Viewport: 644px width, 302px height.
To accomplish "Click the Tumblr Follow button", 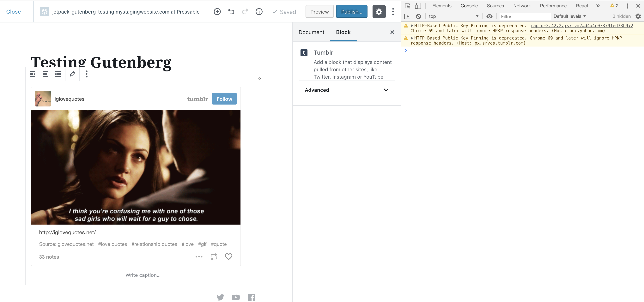I will (224, 99).
